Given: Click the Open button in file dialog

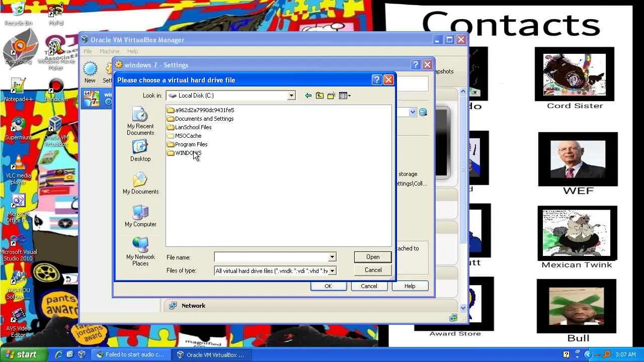Looking at the screenshot, I should (373, 257).
